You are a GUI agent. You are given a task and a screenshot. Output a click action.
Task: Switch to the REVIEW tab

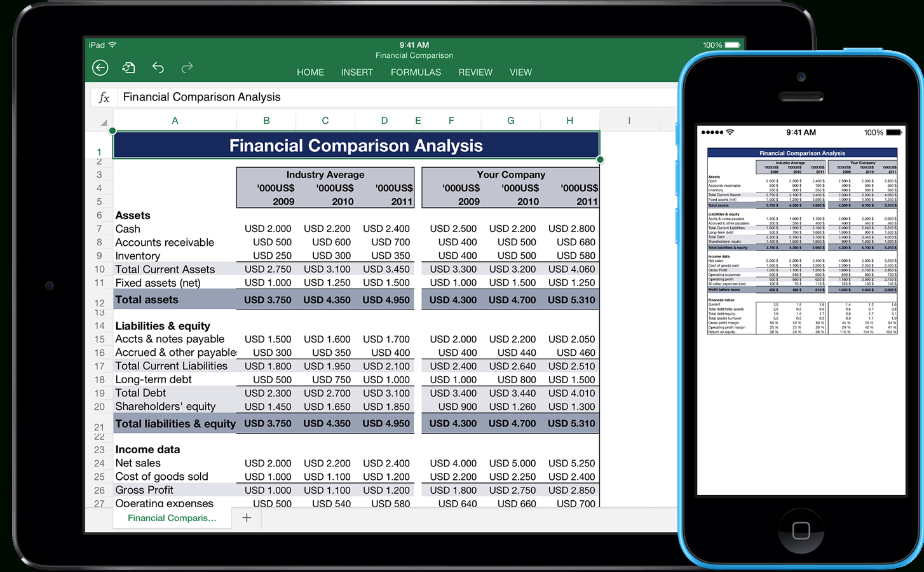point(475,72)
